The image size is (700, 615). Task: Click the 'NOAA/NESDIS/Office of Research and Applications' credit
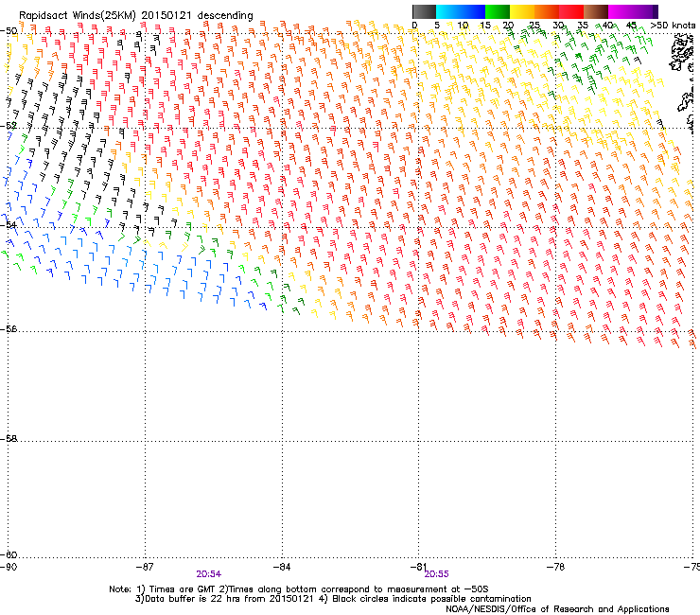click(557, 609)
